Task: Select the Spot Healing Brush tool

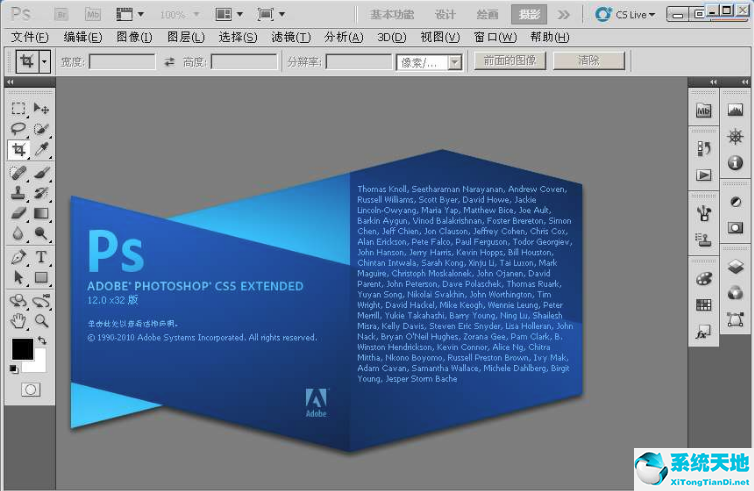Action: coord(18,172)
